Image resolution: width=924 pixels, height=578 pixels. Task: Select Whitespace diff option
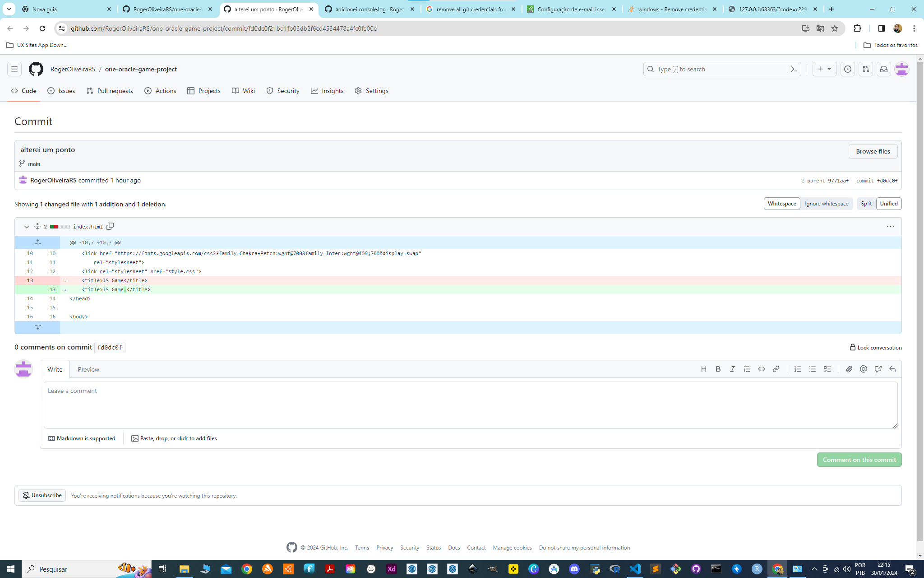point(782,204)
